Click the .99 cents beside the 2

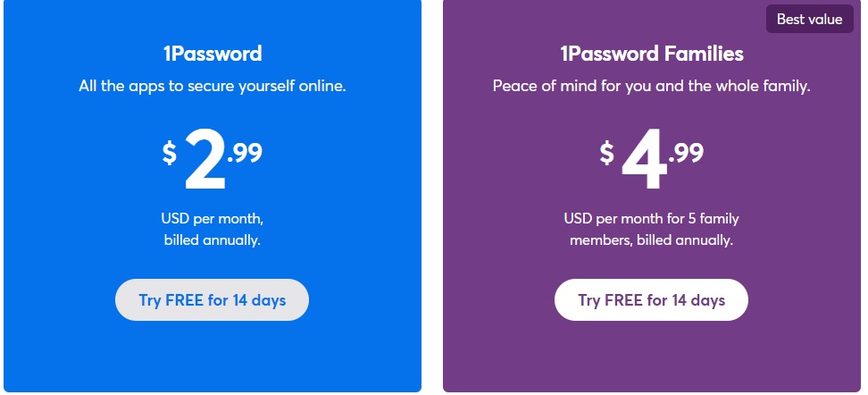tap(245, 153)
